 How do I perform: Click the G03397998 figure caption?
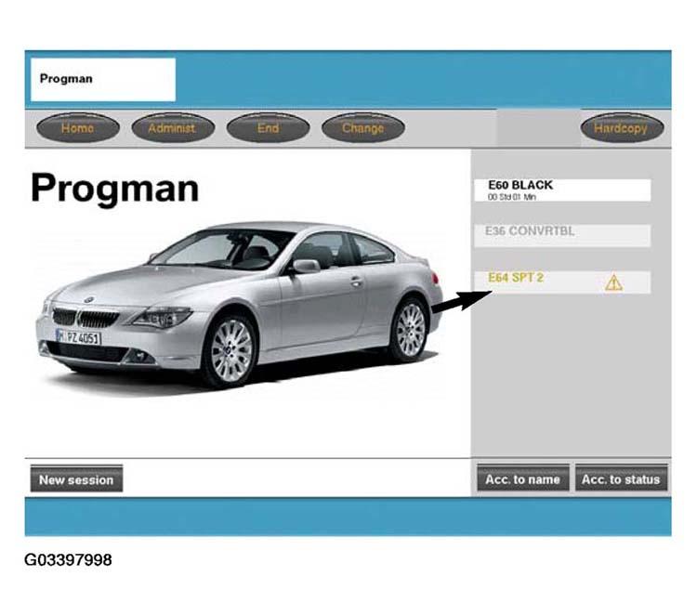click(x=68, y=560)
